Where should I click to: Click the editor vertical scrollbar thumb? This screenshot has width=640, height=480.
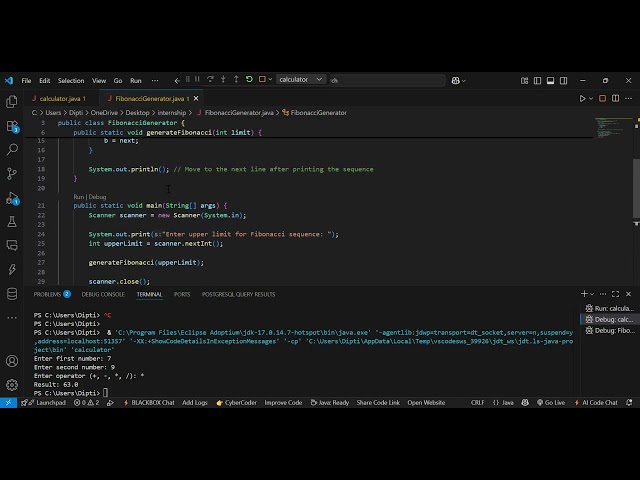tap(636, 191)
